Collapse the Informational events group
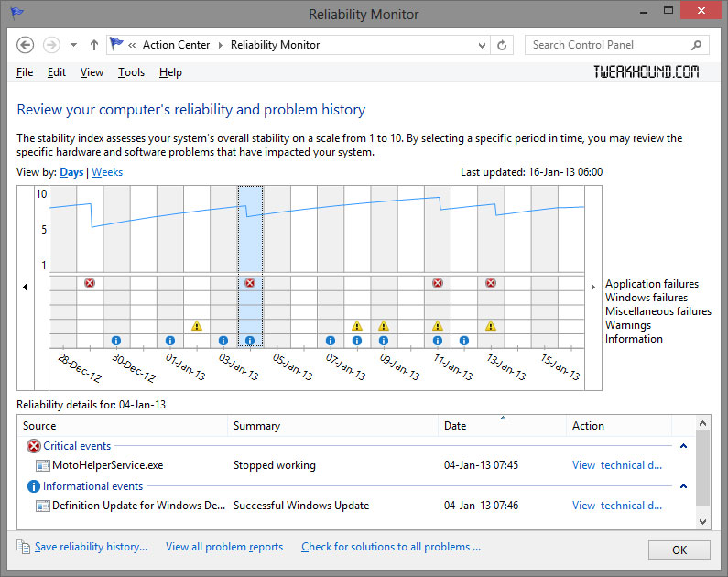 (683, 486)
